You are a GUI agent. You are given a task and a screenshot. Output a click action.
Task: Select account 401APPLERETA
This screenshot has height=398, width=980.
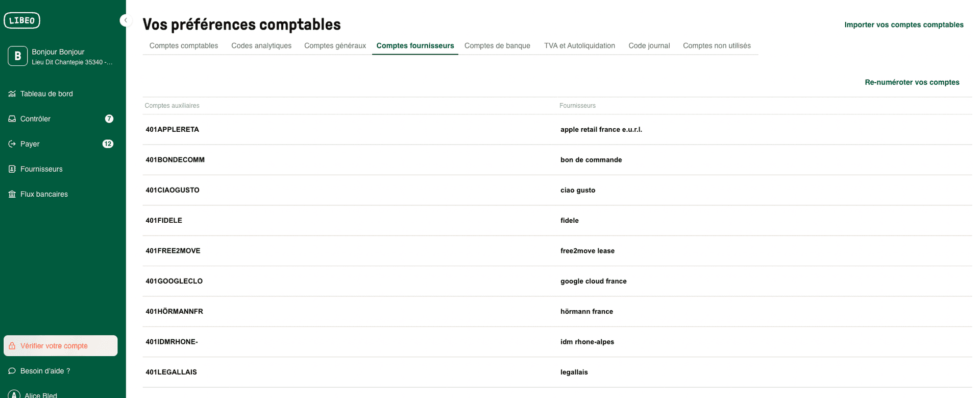click(172, 130)
